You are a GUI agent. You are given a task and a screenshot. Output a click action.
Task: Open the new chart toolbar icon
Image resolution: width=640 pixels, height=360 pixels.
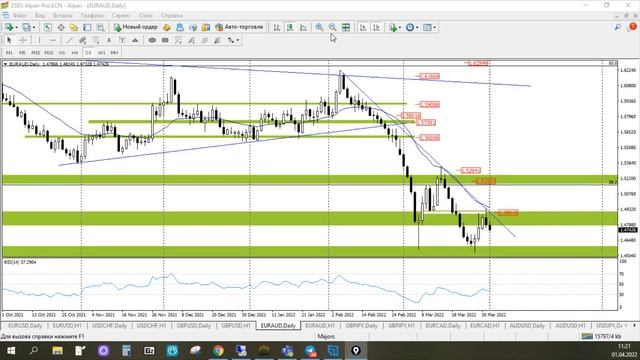(8, 27)
